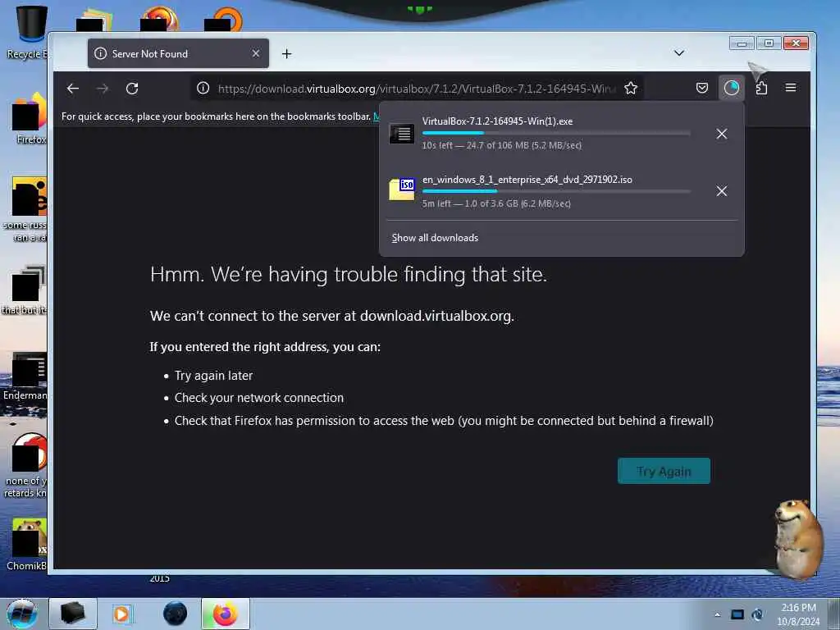Close the Server Not Found tab
The image size is (840, 630).
point(256,53)
